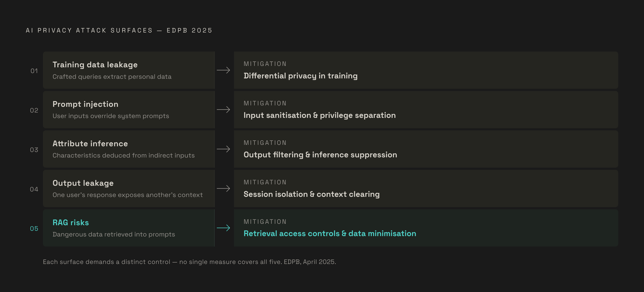Click MITIGATION label above Session isolation
The image size is (644, 292).
coord(265,182)
